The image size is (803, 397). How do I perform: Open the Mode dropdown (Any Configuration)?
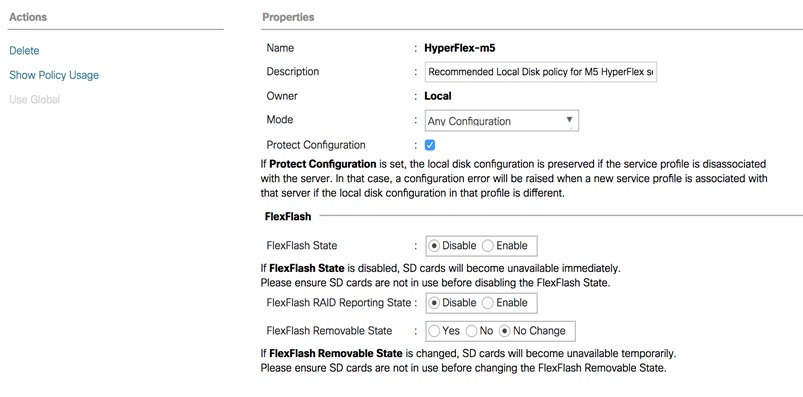tap(502, 121)
